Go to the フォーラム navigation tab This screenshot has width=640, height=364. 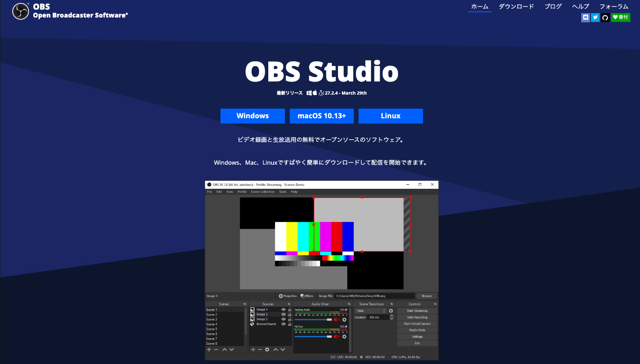point(614,7)
